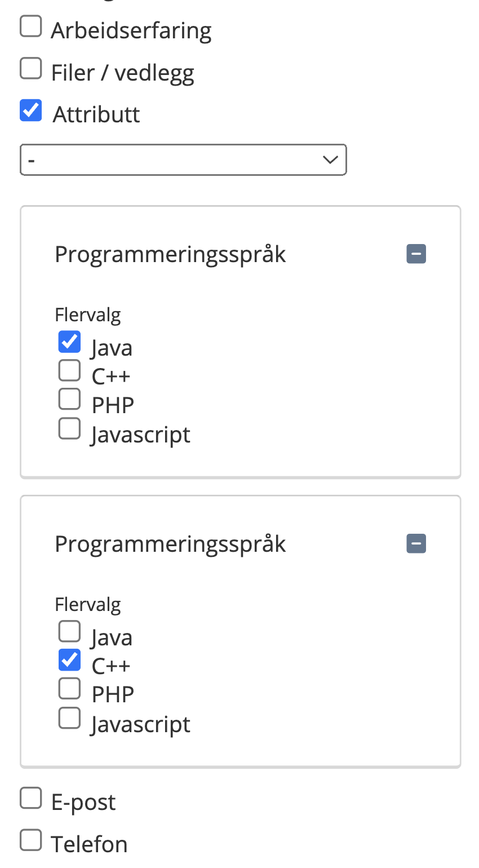Open the attribute select dropdown
This screenshot has width=479, height=868.
pyautogui.click(x=183, y=160)
